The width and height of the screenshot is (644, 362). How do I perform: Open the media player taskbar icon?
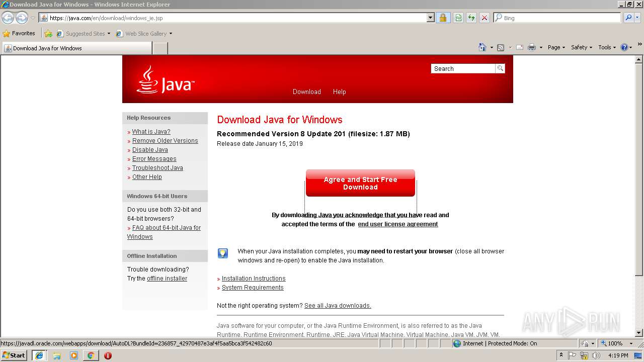tap(74, 355)
